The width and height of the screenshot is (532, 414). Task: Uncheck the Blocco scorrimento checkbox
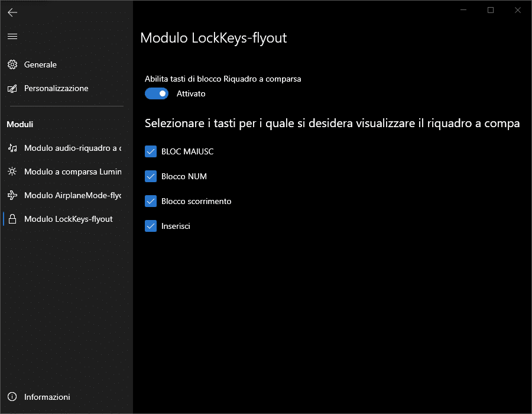click(x=150, y=201)
